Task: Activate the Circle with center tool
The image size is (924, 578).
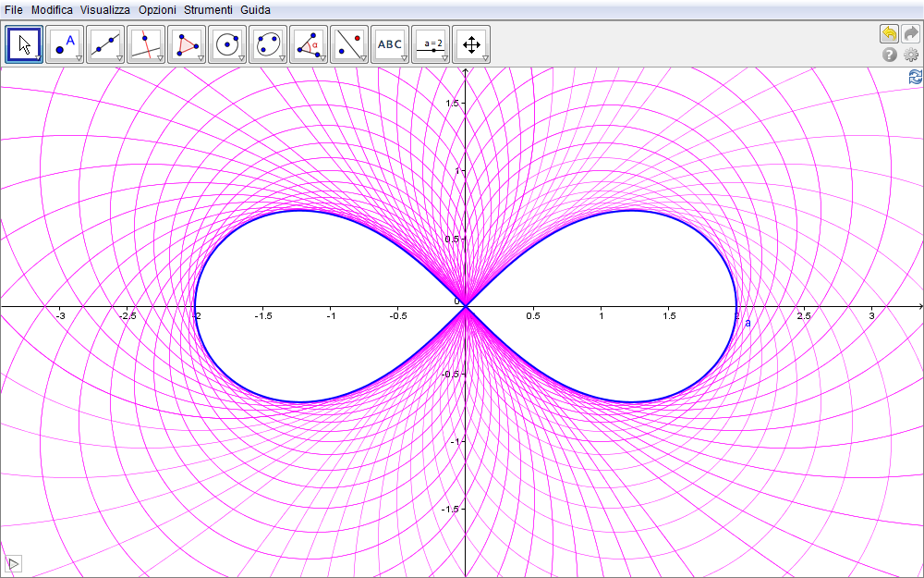Action: tap(227, 43)
